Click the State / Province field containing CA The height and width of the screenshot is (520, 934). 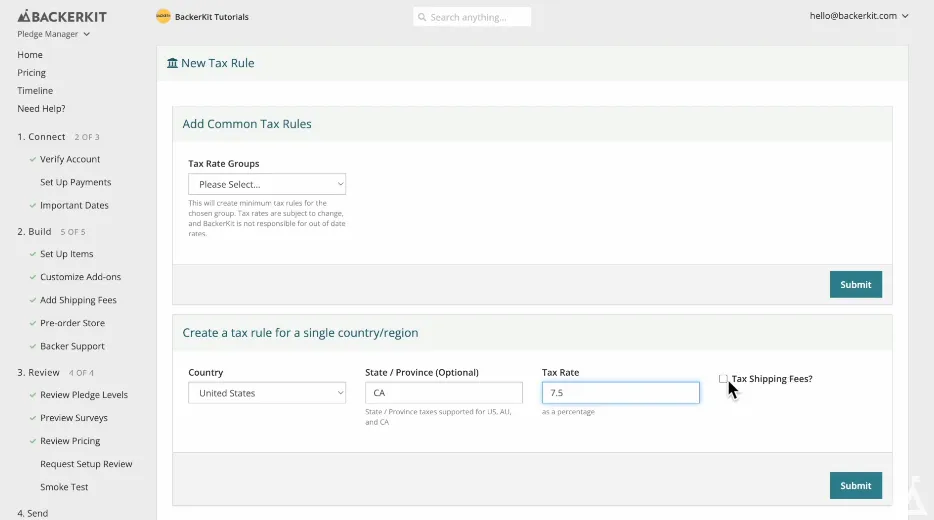point(444,393)
